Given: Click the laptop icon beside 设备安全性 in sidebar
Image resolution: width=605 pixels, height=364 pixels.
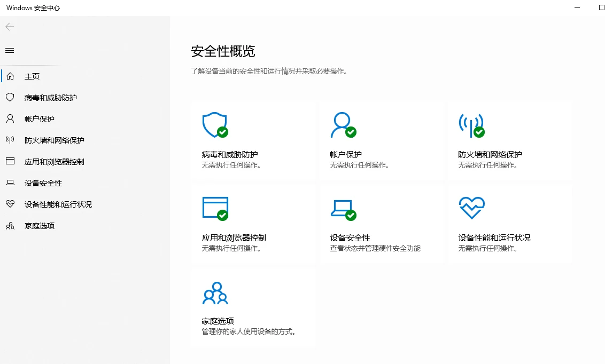Looking at the screenshot, I should [10, 183].
